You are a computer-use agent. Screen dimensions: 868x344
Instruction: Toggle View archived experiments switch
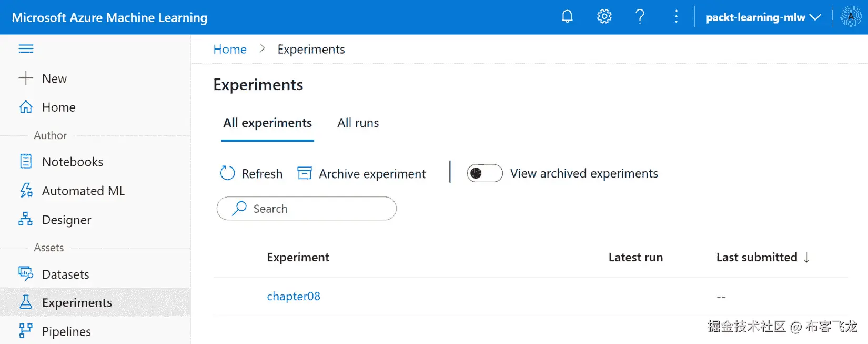(485, 173)
